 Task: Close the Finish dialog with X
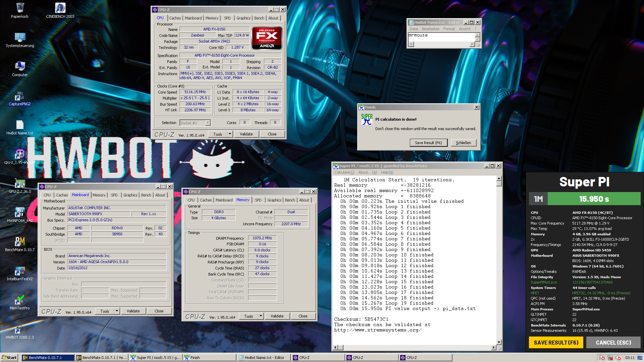pos(476,107)
